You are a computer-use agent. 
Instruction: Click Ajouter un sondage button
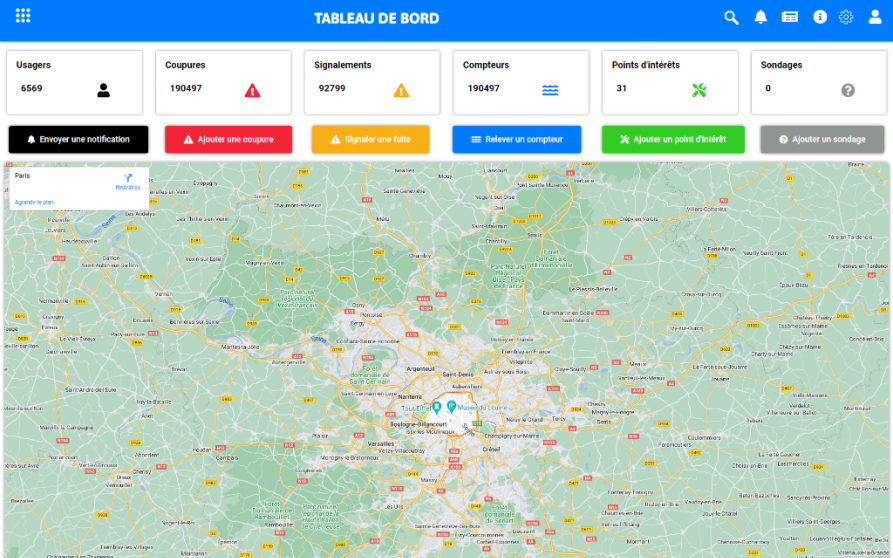coord(822,140)
